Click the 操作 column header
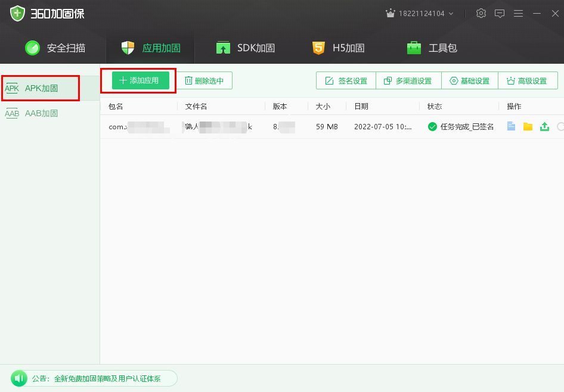 (514, 107)
